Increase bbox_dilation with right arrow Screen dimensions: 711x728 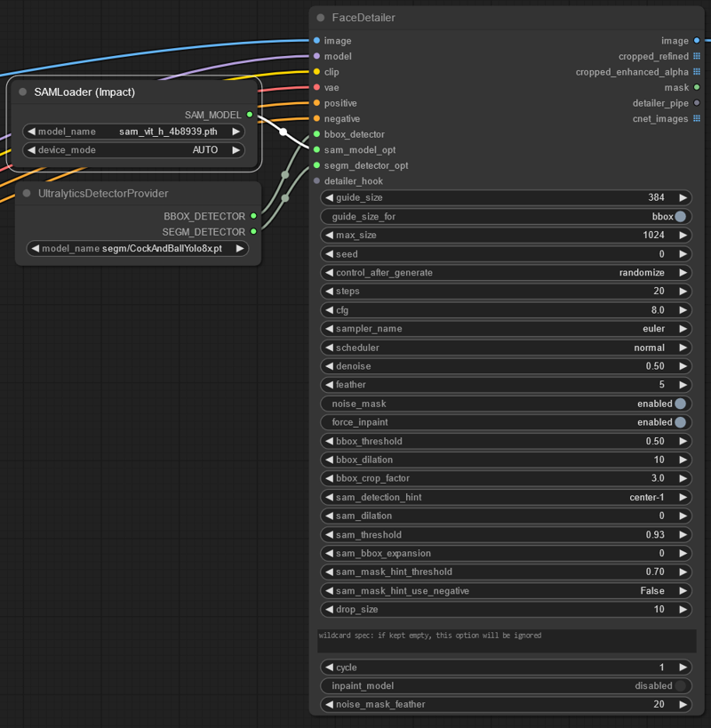(683, 460)
